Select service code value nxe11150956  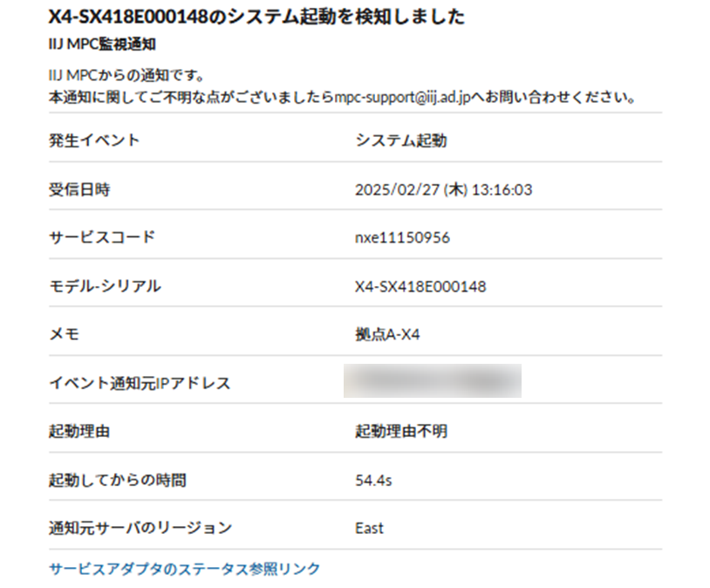click(403, 237)
